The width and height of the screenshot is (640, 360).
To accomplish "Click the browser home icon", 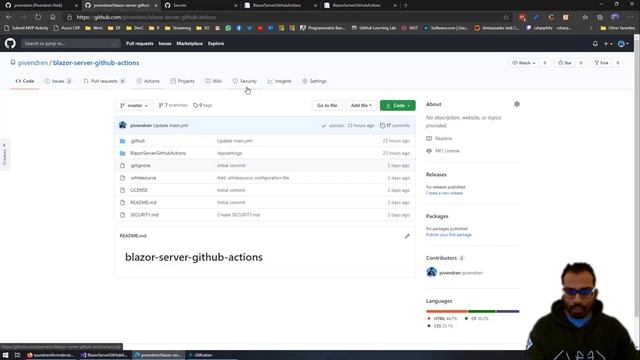I will (53, 17).
